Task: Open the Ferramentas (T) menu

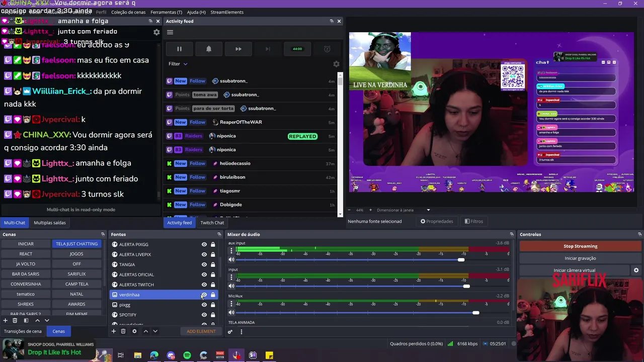Action: click(x=166, y=12)
